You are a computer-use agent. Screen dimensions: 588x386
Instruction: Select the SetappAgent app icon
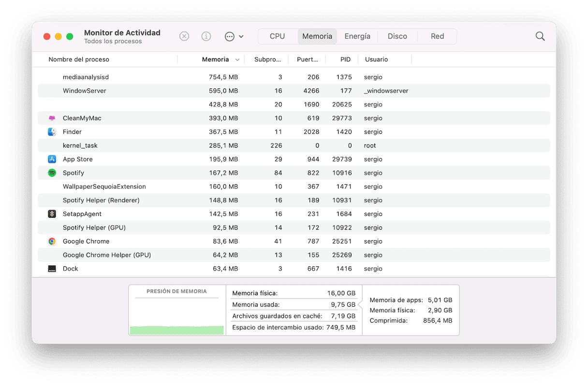(x=52, y=214)
